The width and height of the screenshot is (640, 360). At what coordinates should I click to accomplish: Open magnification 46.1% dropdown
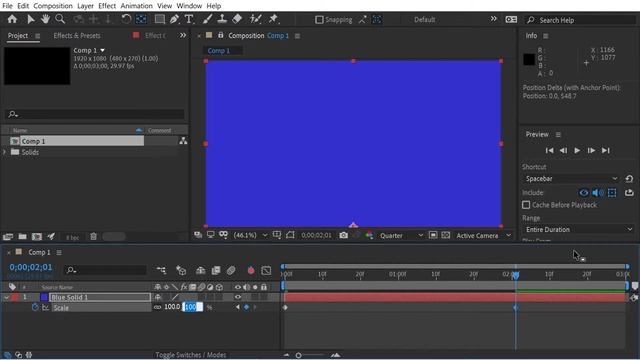[x=250, y=236]
